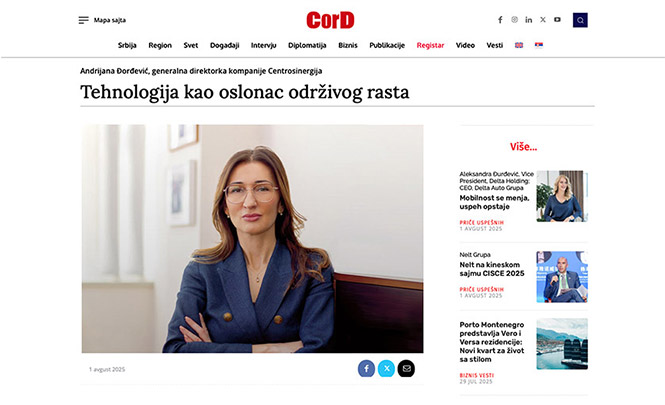
Task: Open article 'Mobilnost se menja, uspeh opstaje'
Action: click(x=495, y=202)
